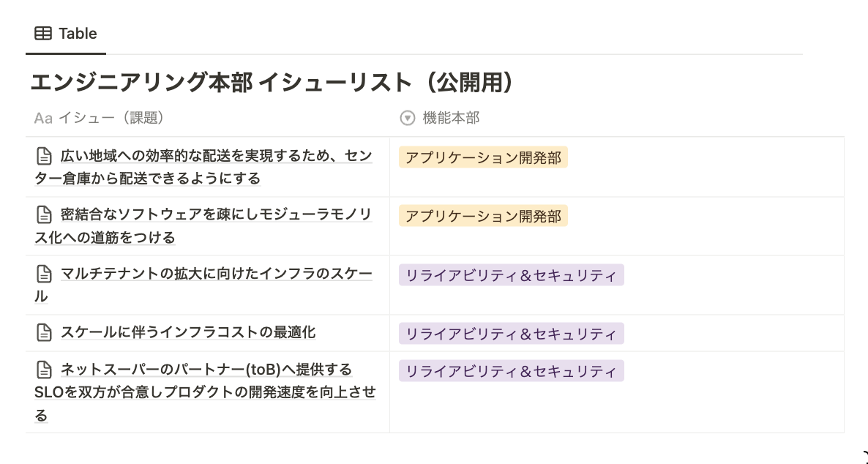Click the page icon for モジュラモノリス issue

(x=44, y=215)
